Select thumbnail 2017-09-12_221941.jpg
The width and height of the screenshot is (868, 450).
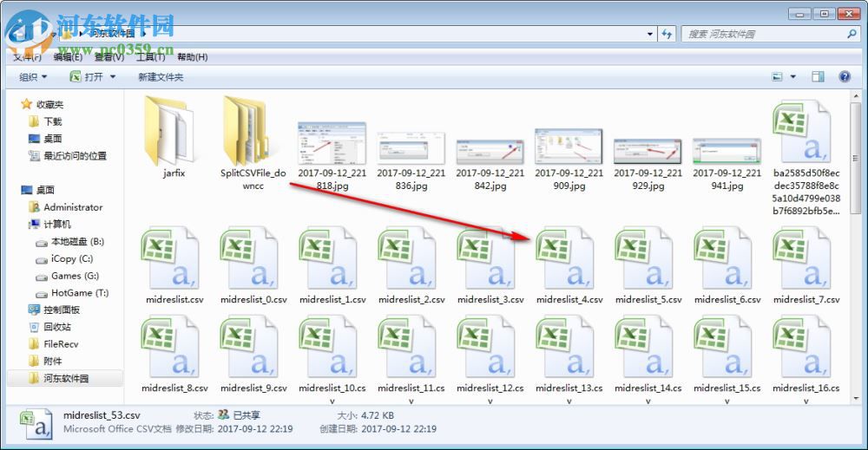pyautogui.click(x=727, y=151)
